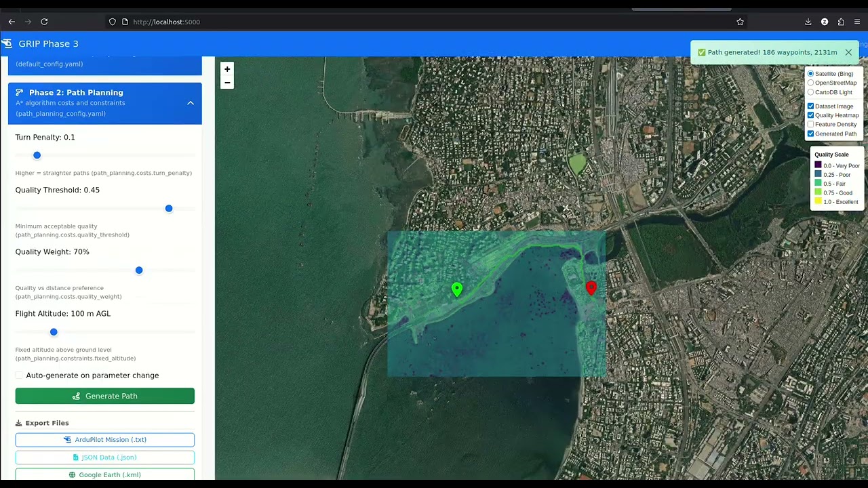Click the green start marker on map
The image size is (868, 488).
click(457, 289)
